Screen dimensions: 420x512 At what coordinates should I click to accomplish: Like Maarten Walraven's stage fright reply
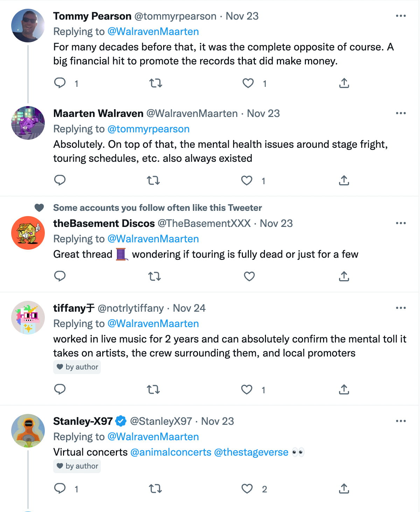(247, 180)
